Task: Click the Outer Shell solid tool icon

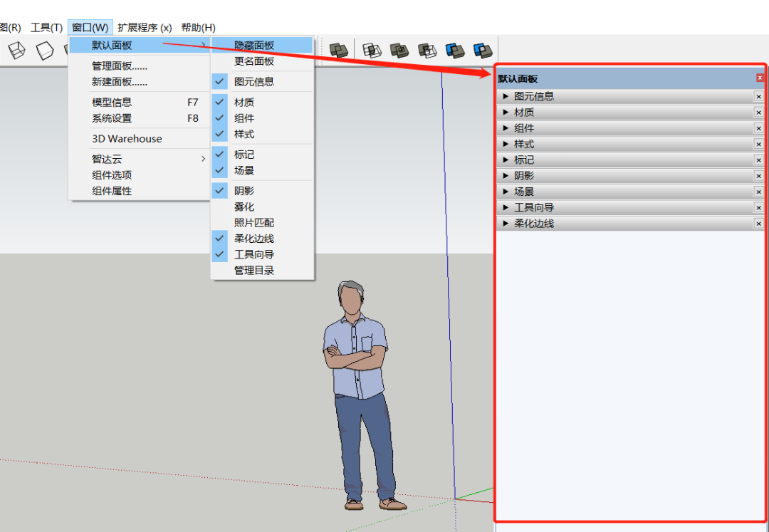Action: point(338,50)
